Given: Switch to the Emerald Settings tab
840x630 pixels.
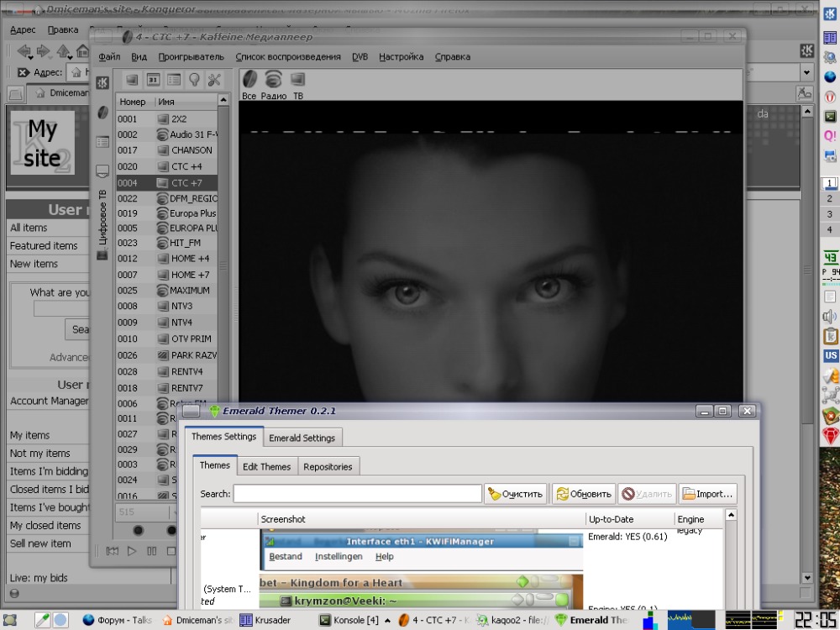Looking at the screenshot, I should point(302,438).
